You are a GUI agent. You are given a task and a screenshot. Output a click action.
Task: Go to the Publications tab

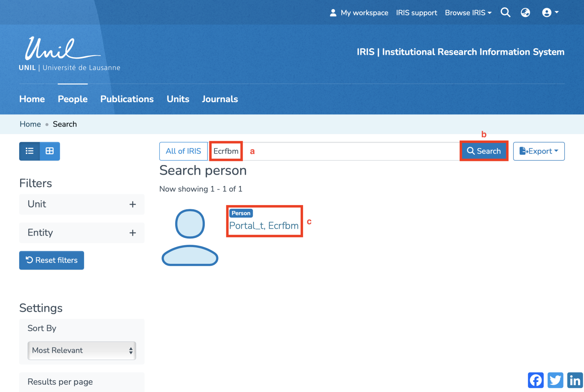(127, 99)
